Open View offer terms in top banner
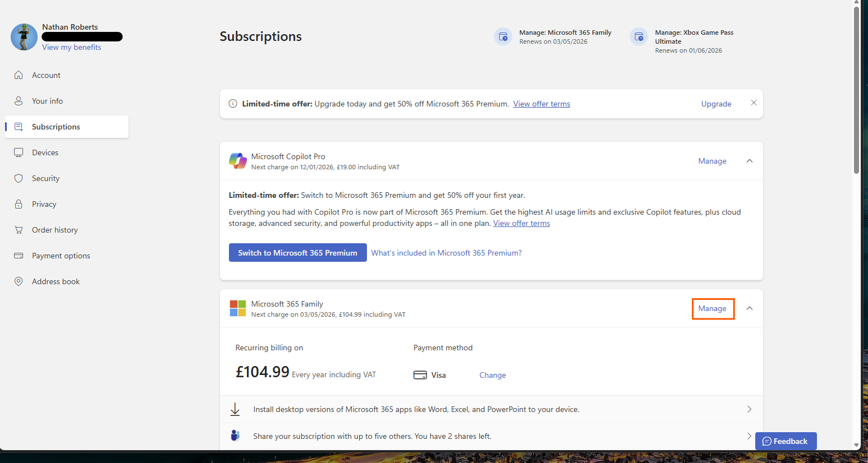Screen dimensions: 868x463 click(541, 104)
